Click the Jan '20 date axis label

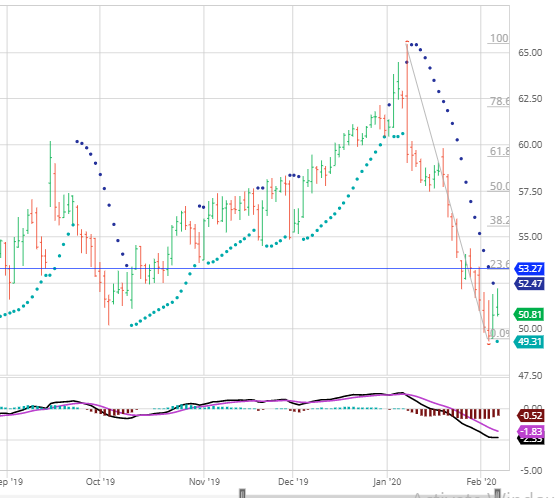(x=387, y=482)
